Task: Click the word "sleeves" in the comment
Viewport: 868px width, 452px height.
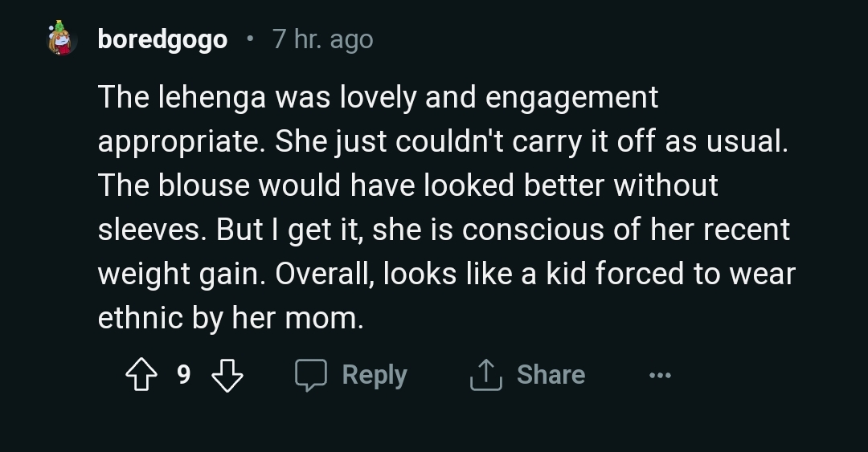Action: click(x=151, y=230)
